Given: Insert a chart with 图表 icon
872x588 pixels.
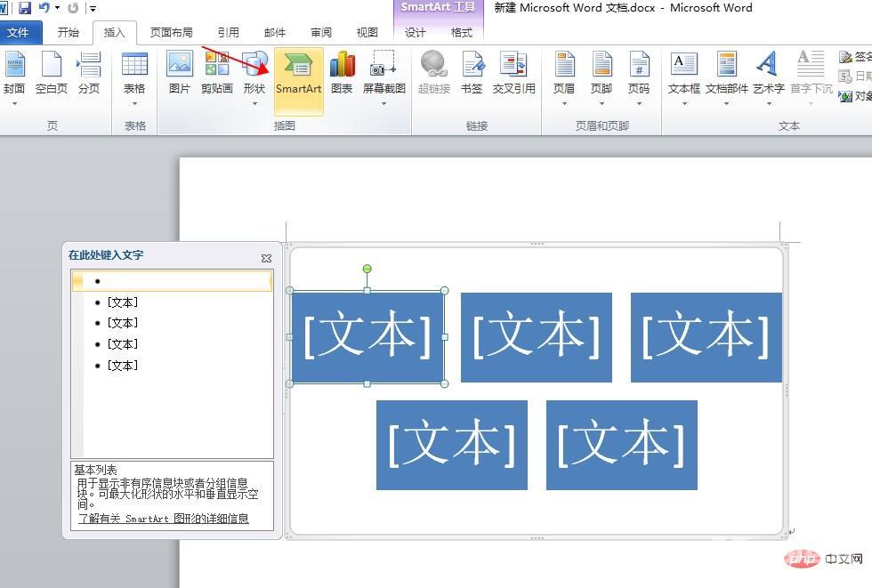Looking at the screenshot, I should point(342,74).
